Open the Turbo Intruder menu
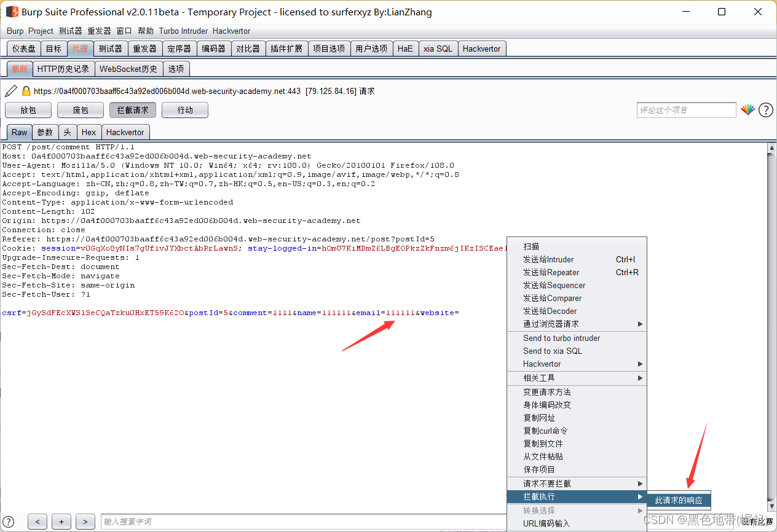The image size is (777, 532). coord(183,31)
